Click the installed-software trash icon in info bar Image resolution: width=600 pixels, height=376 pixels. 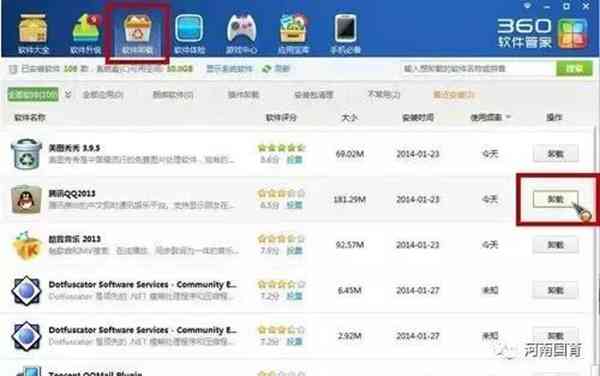coord(13,69)
